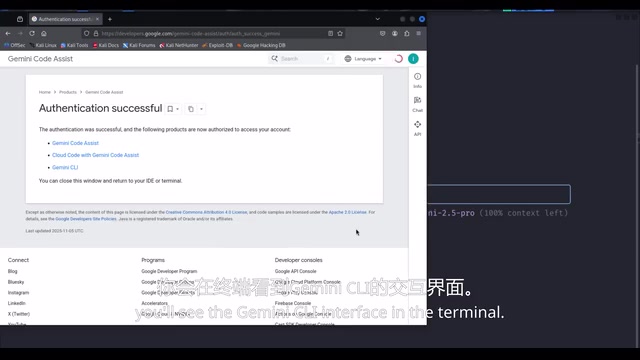Screen dimensions: 640x360
Task: Open the Blog footer link
Action: click(13, 271)
